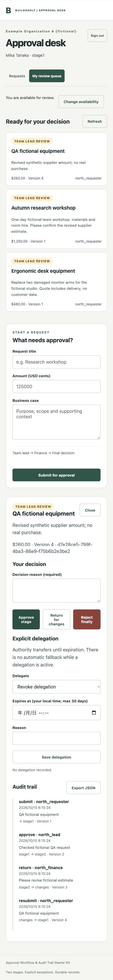Open the calendar picker icon in Expires at
The image size is (113, 980).
click(94, 712)
